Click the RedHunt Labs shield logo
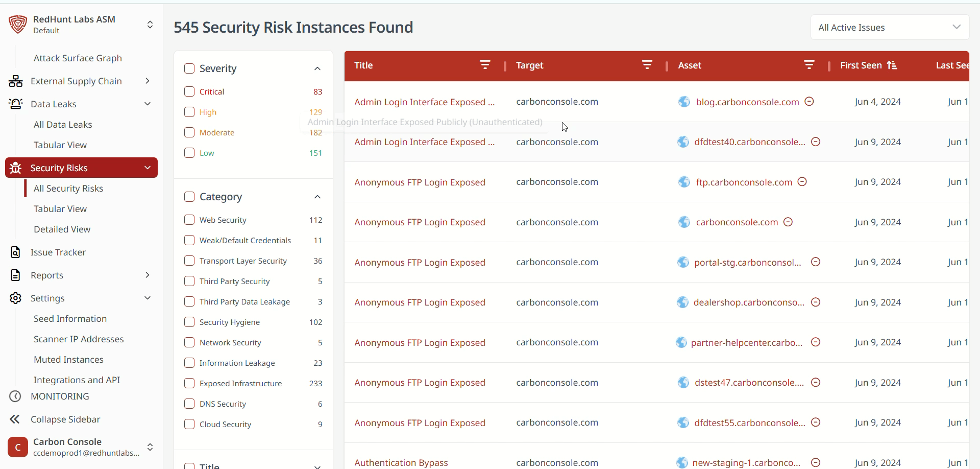 tap(18, 24)
